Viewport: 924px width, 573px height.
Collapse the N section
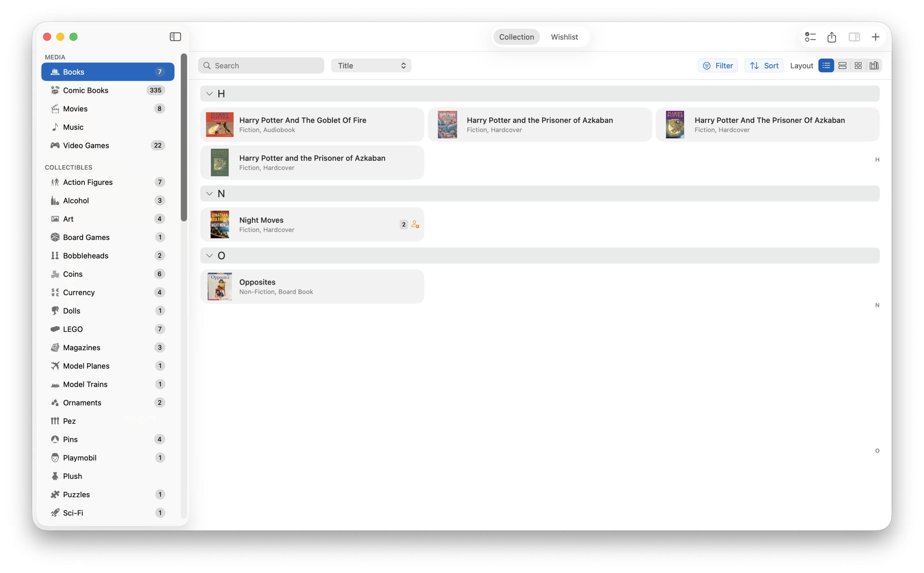tap(209, 193)
